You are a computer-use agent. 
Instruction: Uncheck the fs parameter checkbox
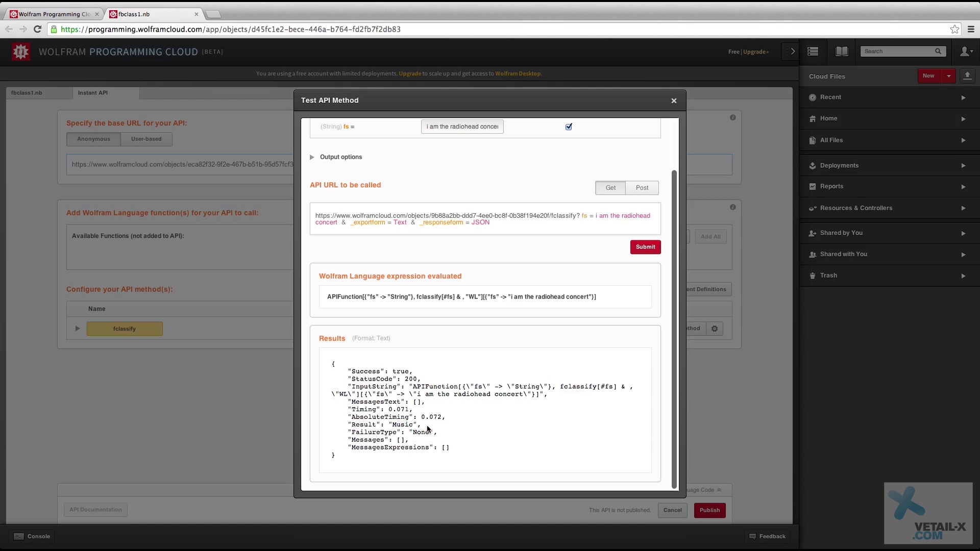[x=569, y=127]
